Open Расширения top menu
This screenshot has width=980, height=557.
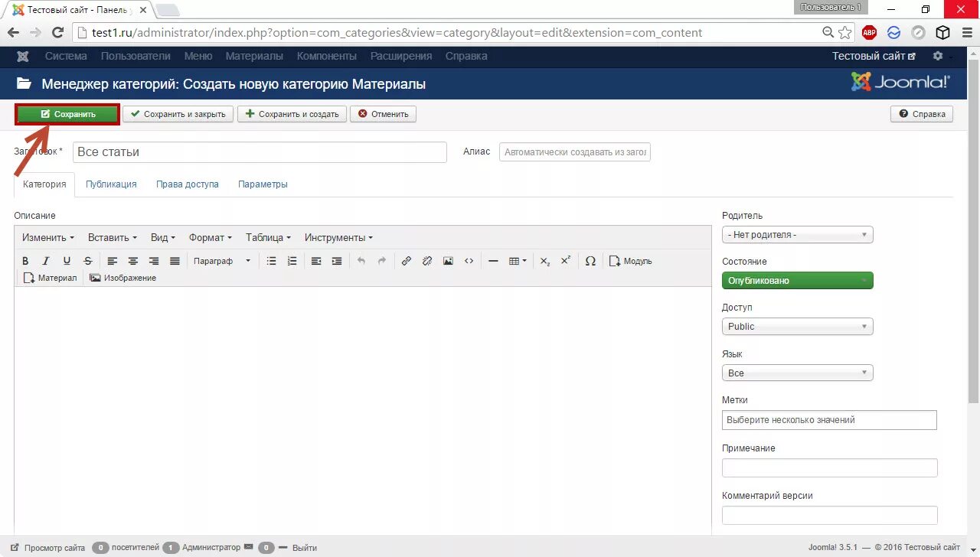pos(401,56)
